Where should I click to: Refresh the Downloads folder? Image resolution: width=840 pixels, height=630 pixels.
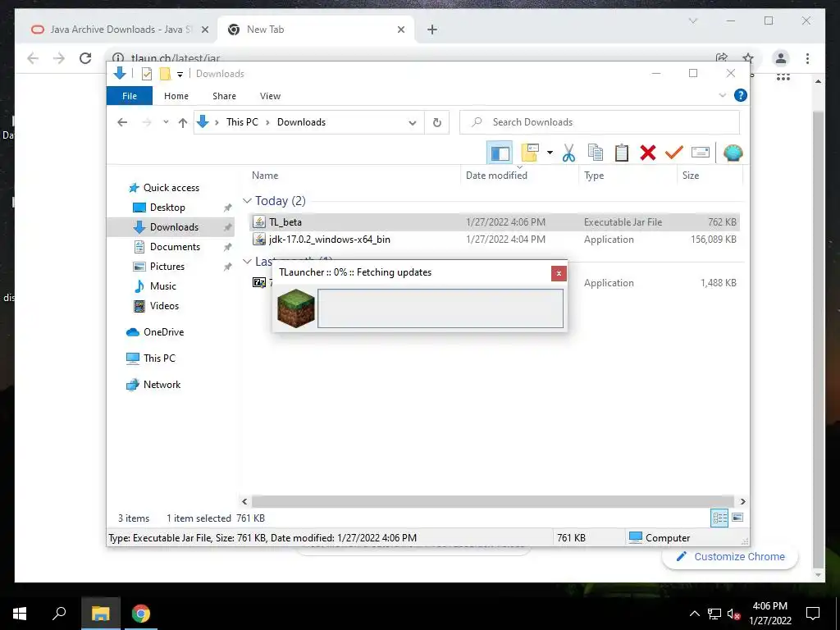click(437, 123)
